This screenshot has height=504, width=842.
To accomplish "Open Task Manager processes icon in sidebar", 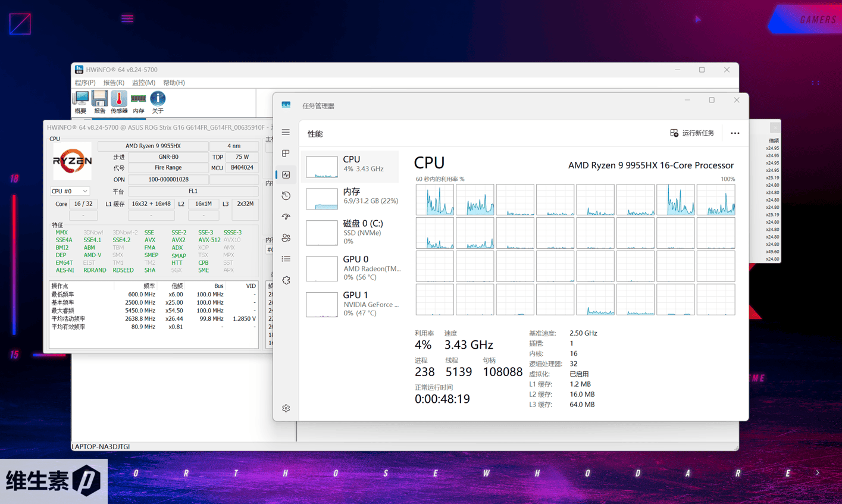I will [286, 154].
